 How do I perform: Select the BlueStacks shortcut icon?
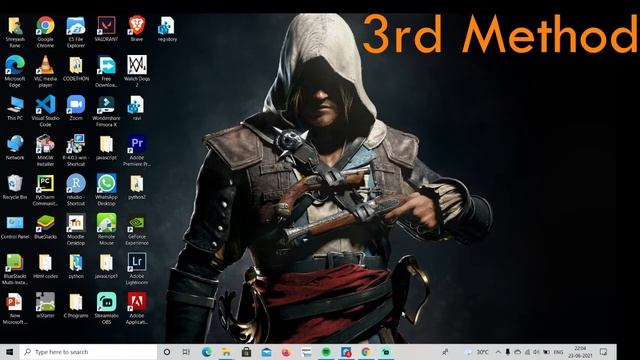coord(45,227)
